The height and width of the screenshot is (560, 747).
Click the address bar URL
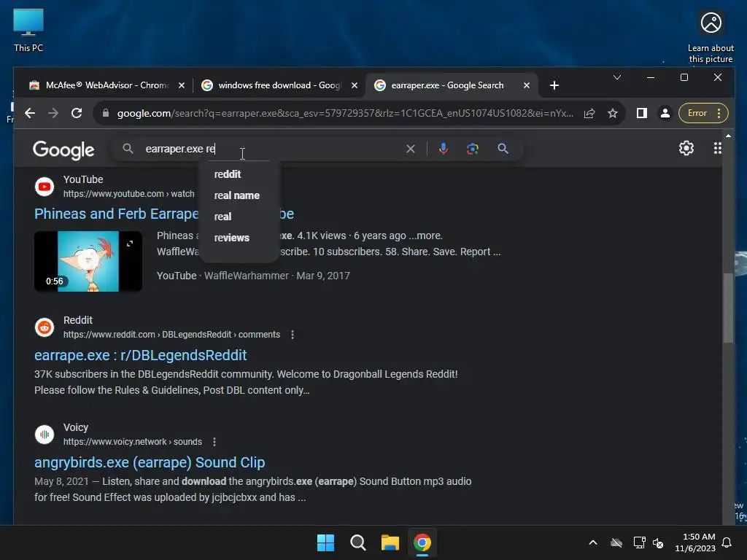coord(345,113)
